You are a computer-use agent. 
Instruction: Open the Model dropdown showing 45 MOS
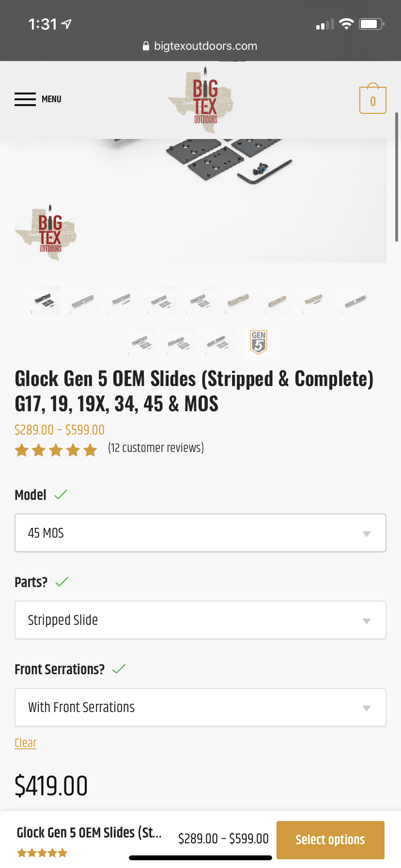[x=200, y=533]
